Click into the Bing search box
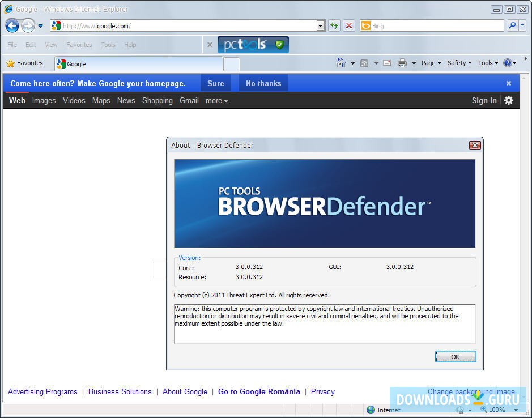 [x=432, y=26]
